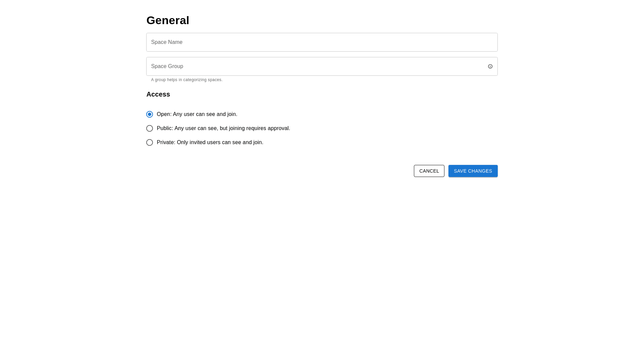Image resolution: width=644 pixels, height=362 pixels.
Task: Click the Space Name placeholder text
Action: point(167,42)
